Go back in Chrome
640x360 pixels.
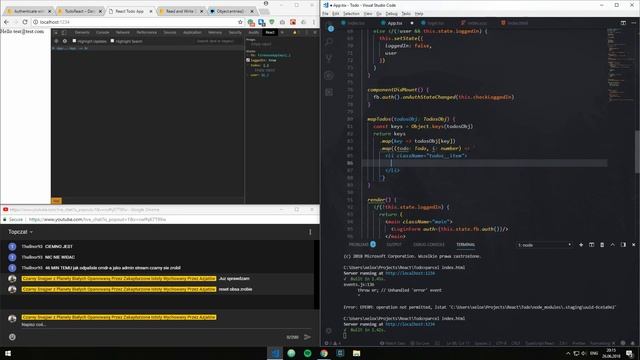[x=6, y=22]
